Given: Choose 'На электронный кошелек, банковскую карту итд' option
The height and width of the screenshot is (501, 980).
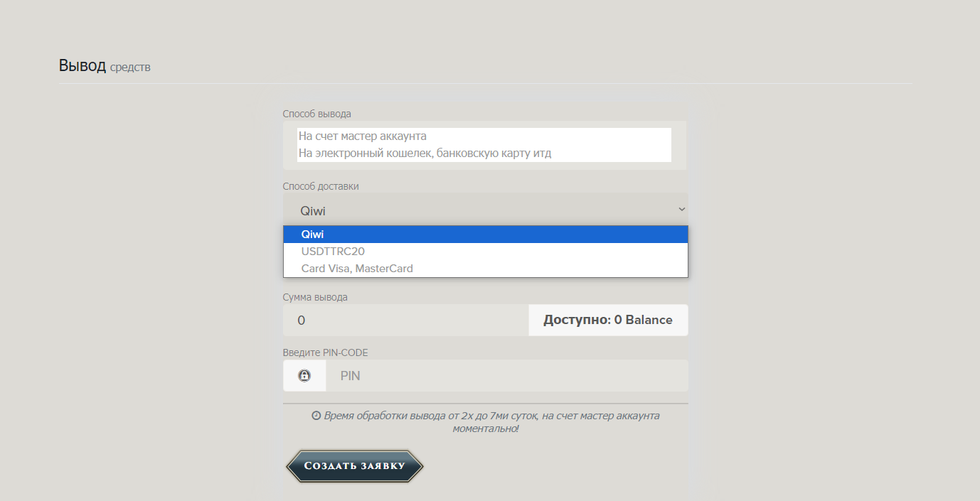Looking at the screenshot, I should [425, 153].
